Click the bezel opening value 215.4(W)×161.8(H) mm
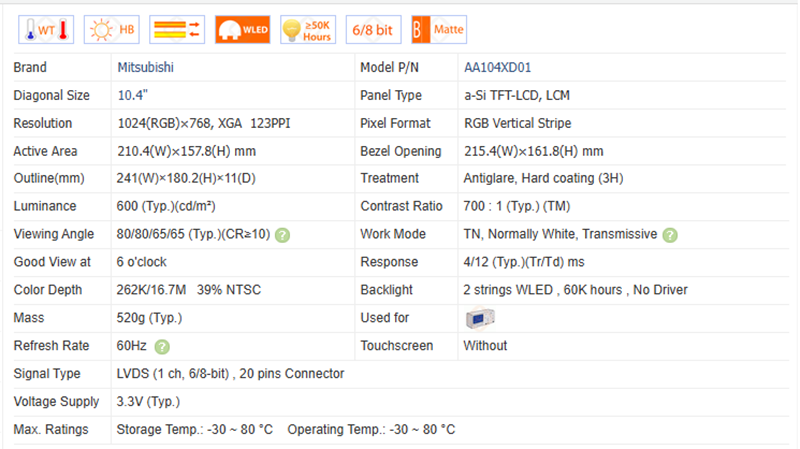This screenshot has height=449, width=800. [x=534, y=151]
